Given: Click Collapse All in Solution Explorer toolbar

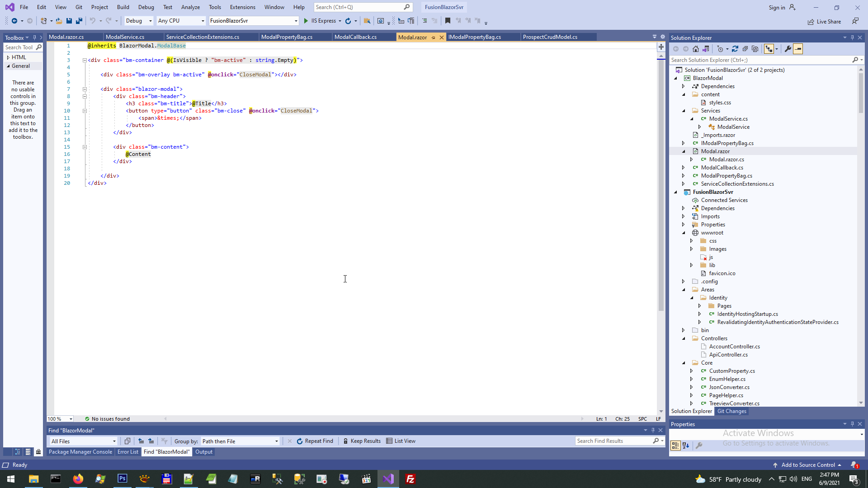Looking at the screenshot, I should 745,49.
